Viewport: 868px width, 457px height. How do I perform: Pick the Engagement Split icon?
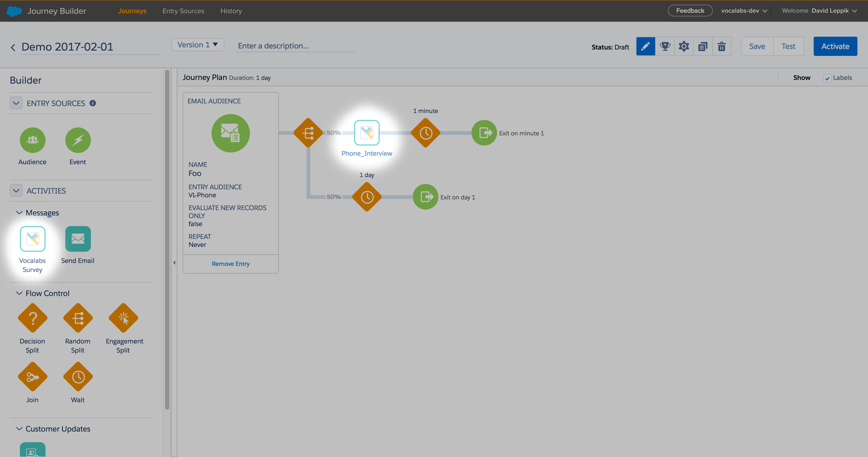pos(123,318)
